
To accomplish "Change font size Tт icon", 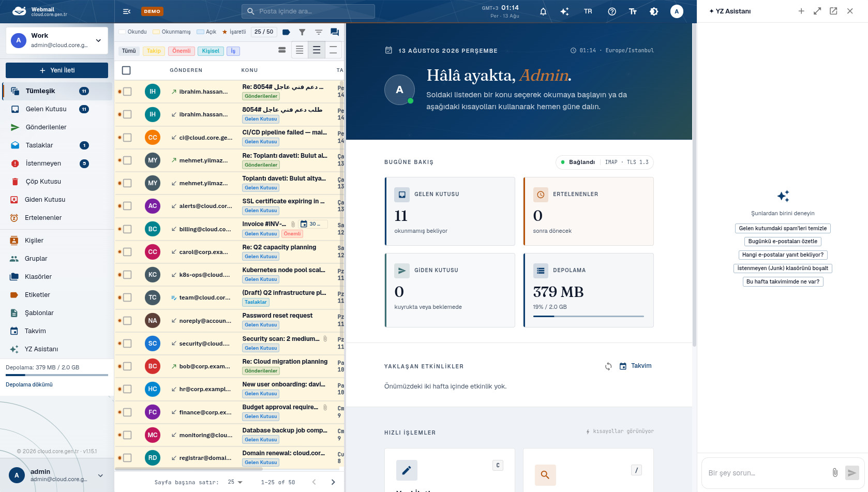I will (x=633, y=11).
